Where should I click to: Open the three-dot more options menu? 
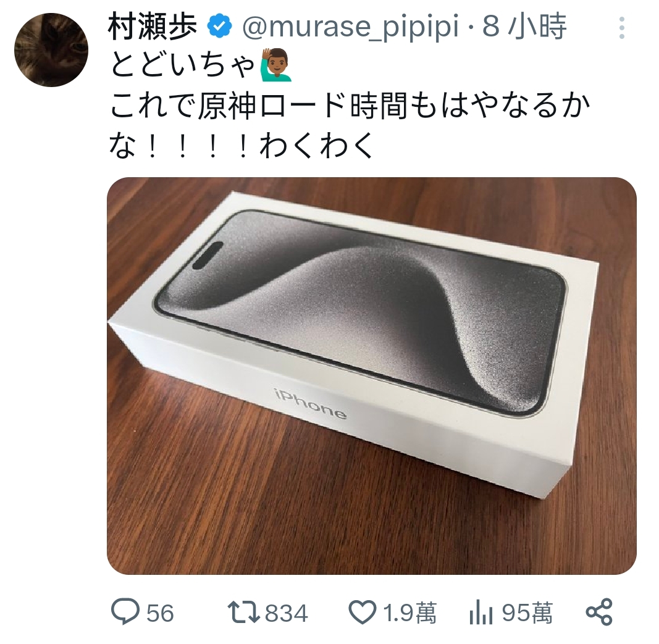tap(621, 28)
